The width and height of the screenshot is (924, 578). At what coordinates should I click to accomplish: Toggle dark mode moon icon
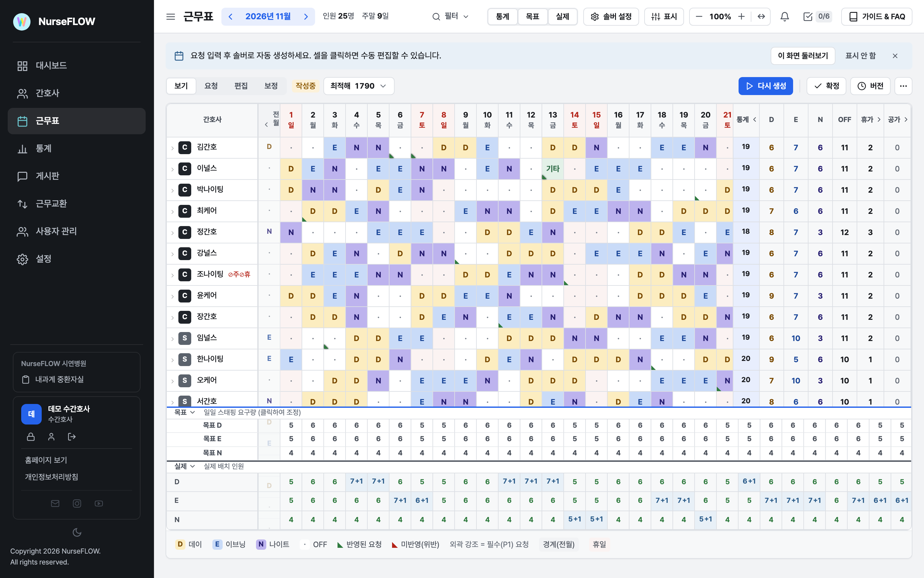click(x=77, y=532)
